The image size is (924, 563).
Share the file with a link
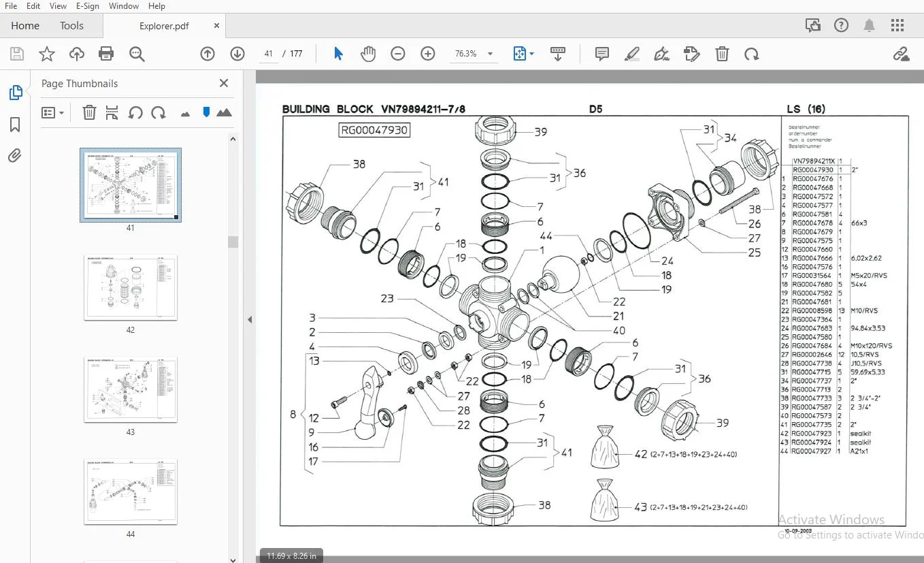(902, 54)
